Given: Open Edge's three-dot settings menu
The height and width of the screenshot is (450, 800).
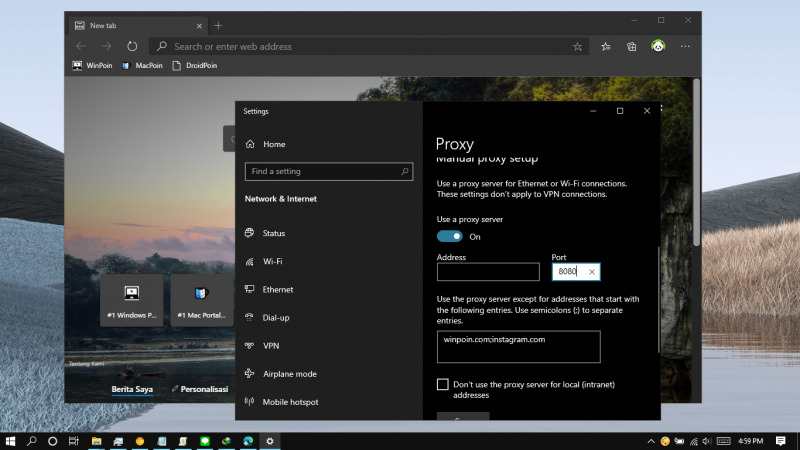Looking at the screenshot, I should (685, 46).
